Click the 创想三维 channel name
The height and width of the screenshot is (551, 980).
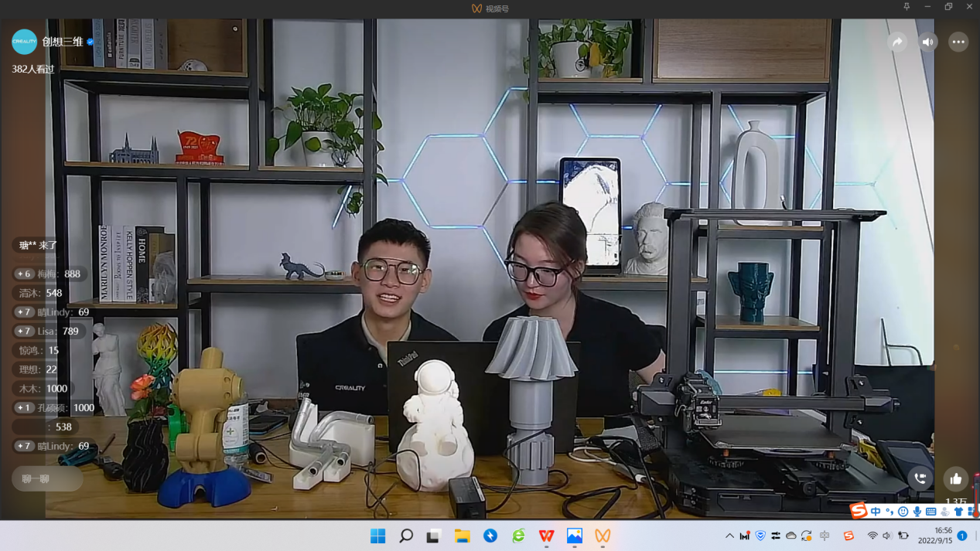62,42
